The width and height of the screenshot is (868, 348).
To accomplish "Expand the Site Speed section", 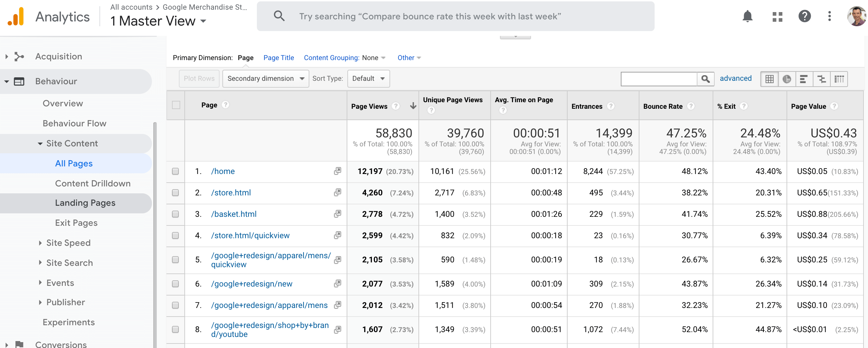I will (68, 243).
